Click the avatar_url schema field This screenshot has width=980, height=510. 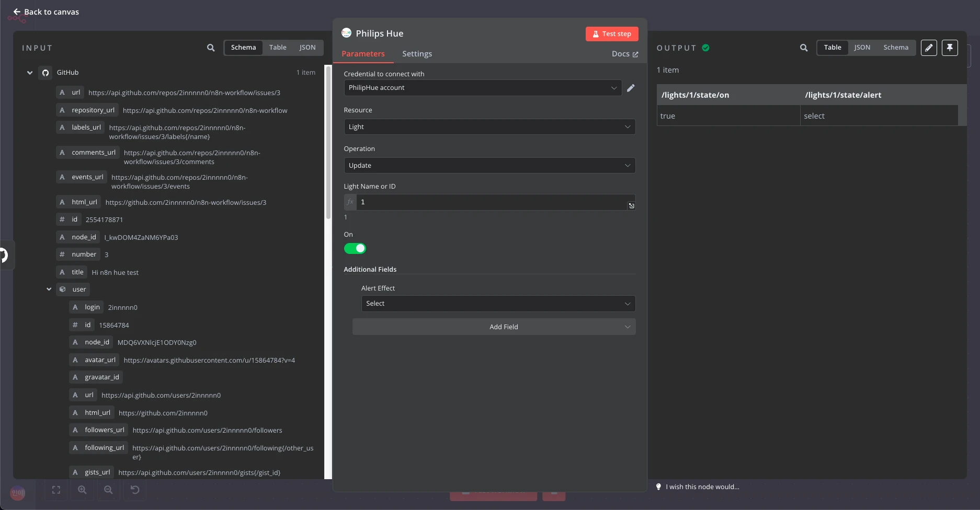[94, 360]
